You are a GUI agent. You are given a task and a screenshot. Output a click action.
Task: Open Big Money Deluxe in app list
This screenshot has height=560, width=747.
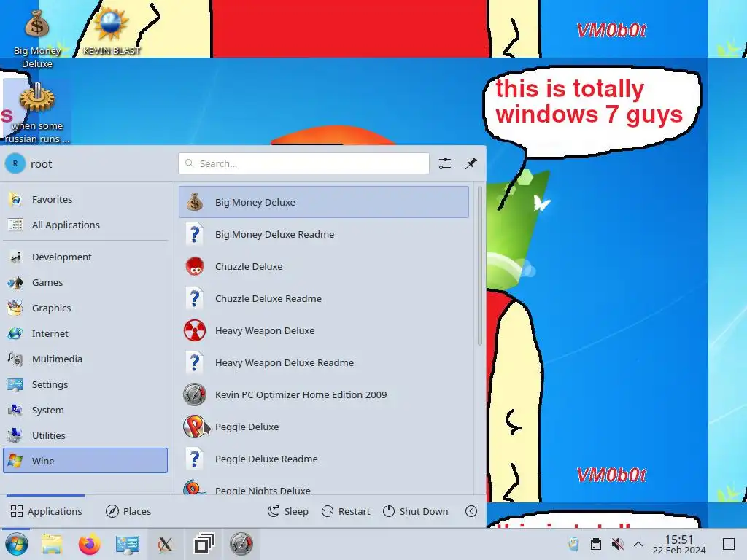(323, 202)
